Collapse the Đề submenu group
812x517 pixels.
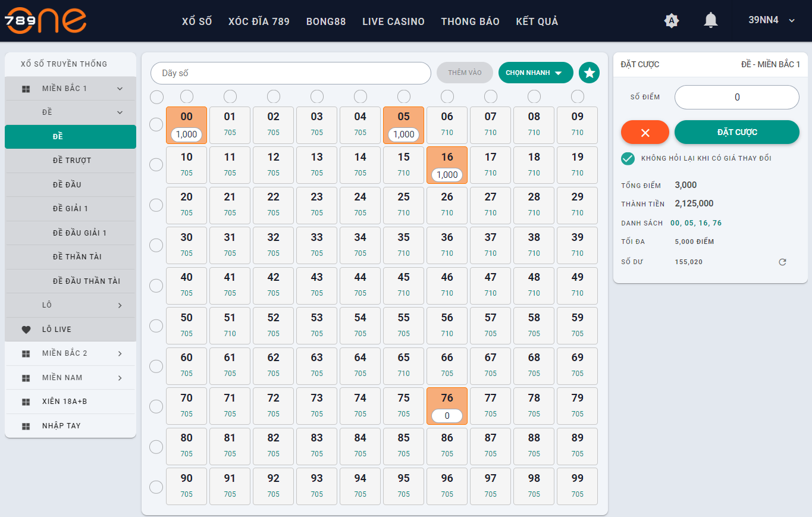(x=70, y=112)
